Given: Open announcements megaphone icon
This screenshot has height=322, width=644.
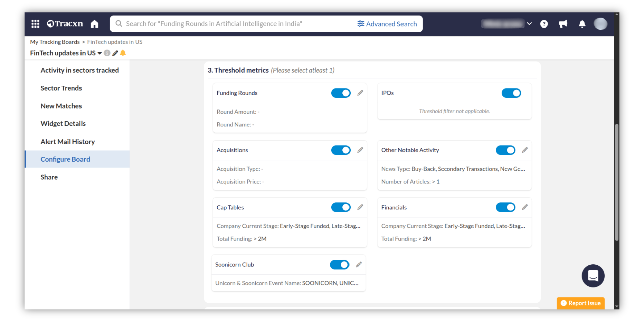Looking at the screenshot, I should [563, 24].
